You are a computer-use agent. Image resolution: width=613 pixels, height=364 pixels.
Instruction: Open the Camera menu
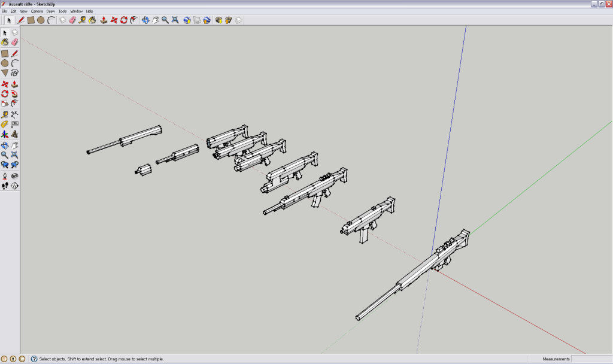click(37, 11)
